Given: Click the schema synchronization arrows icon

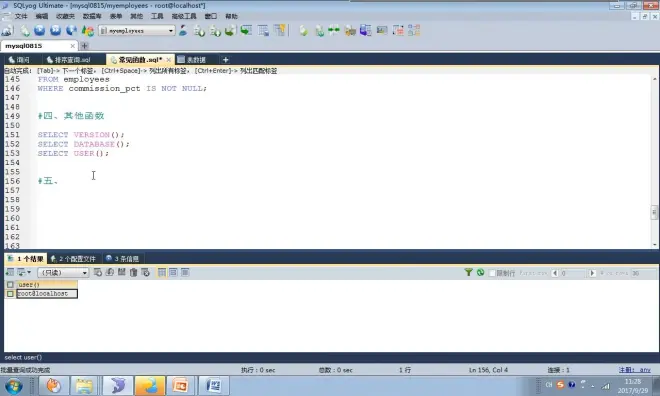Looking at the screenshot, I should point(334,30).
